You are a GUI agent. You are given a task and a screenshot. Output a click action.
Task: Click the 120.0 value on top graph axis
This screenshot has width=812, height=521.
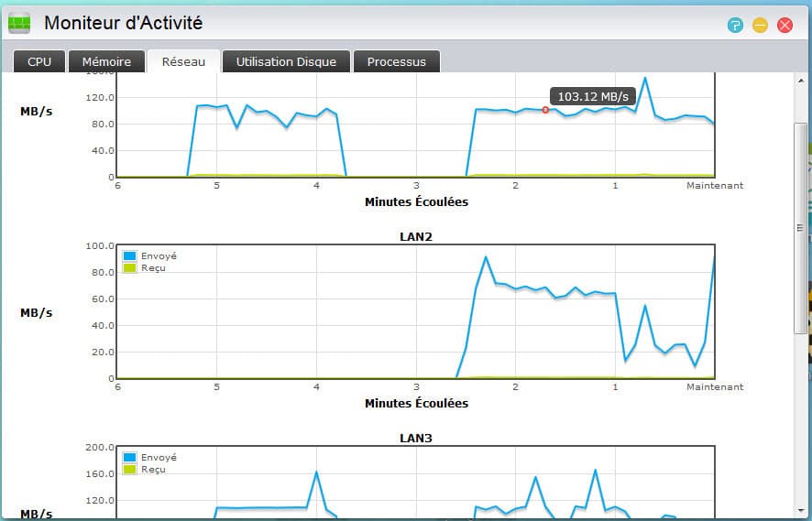(100, 97)
